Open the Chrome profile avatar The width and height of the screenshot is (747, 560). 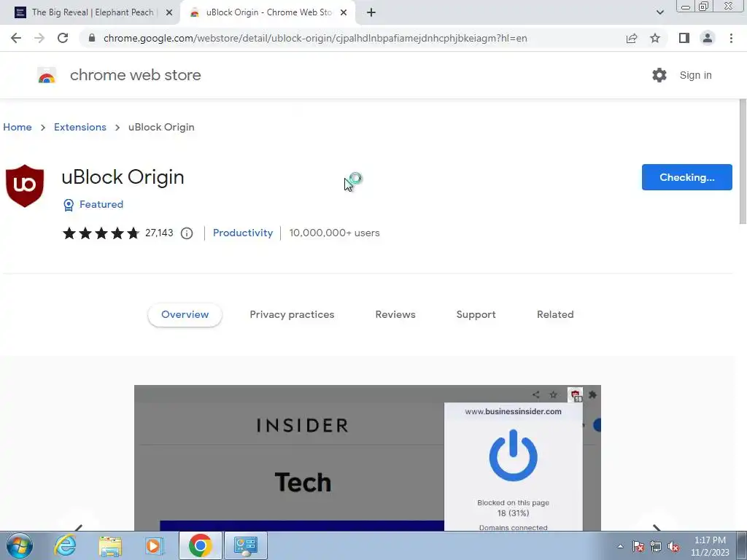coord(708,38)
